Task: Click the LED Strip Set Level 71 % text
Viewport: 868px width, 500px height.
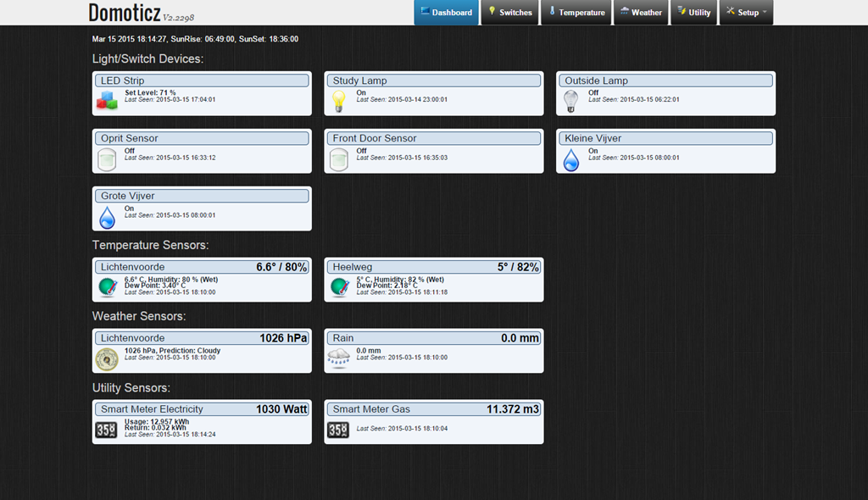Action: 150,92
